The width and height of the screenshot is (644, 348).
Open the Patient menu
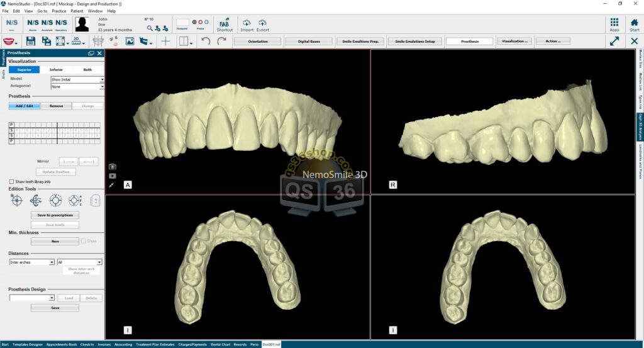coord(77,11)
